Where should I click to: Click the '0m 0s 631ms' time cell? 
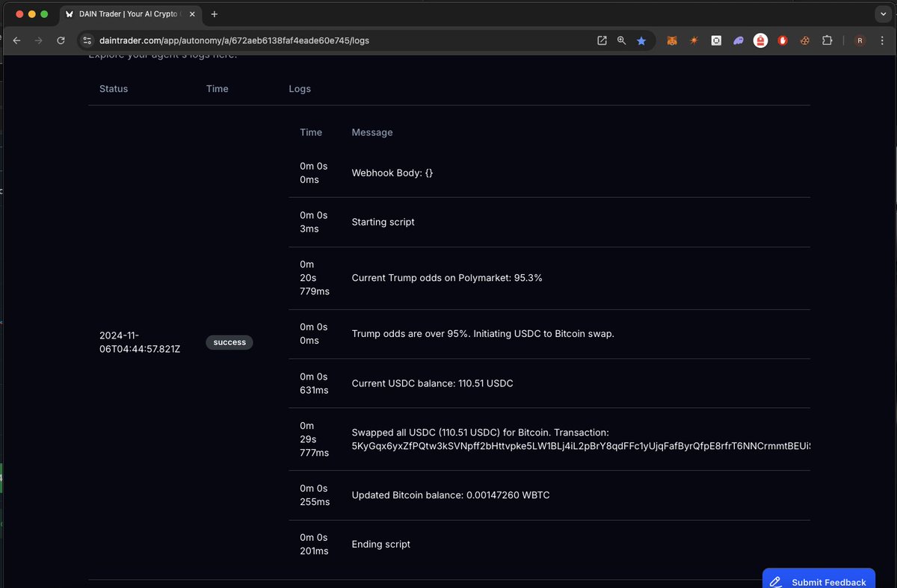[315, 383]
